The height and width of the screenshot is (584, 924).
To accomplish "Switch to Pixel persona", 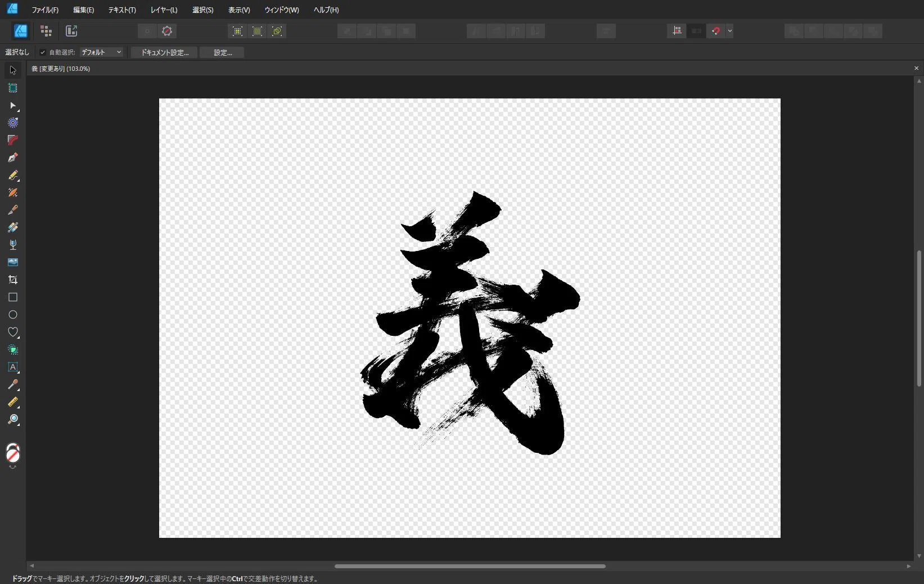I will [46, 31].
